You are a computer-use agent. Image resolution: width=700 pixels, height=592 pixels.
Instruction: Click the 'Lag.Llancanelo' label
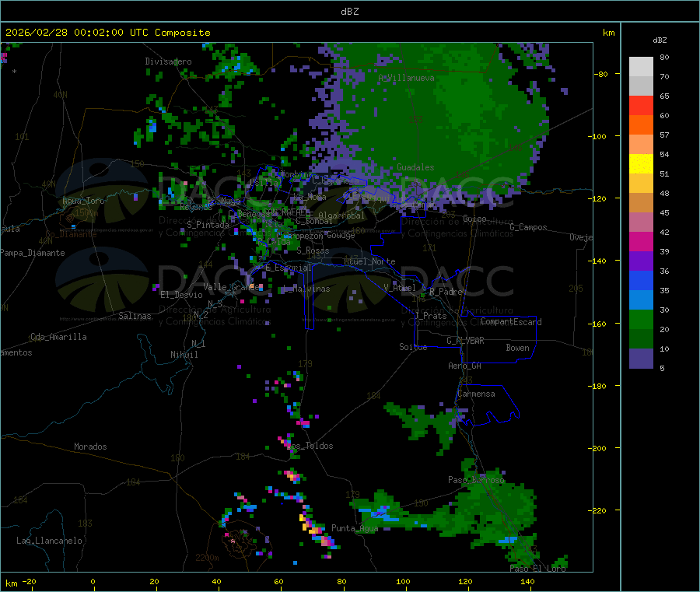click(x=49, y=541)
